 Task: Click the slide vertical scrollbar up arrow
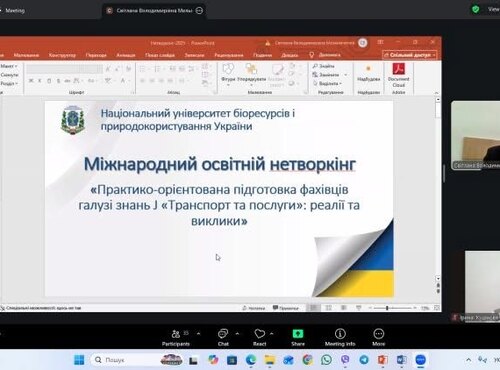pyautogui.click(x=438, y=100)
